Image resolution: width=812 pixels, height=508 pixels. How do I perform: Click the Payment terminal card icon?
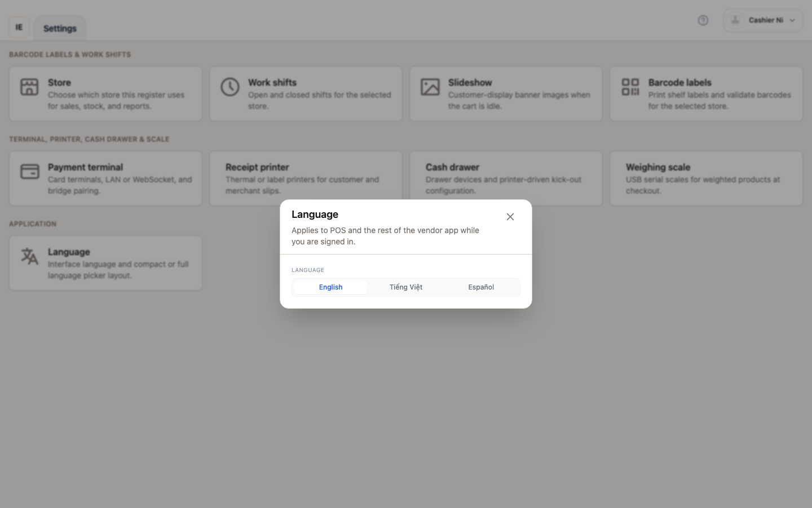30,172
